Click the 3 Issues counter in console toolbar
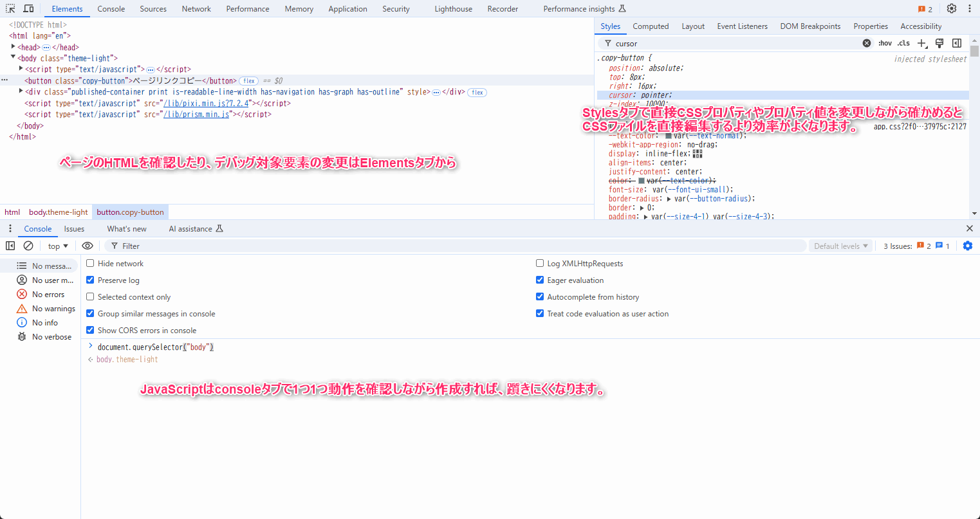This screenshot has height=519, width=980. [x=916, y=246]
